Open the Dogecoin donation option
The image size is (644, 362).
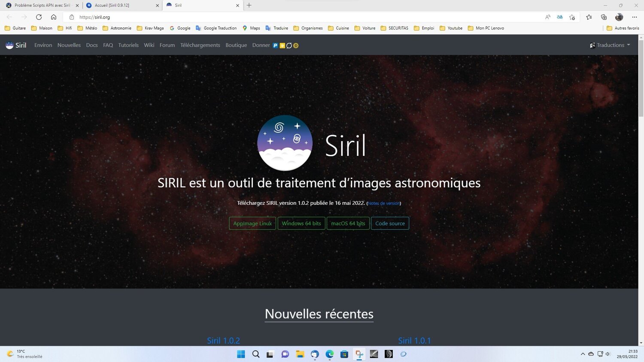[x=295, y=46]
